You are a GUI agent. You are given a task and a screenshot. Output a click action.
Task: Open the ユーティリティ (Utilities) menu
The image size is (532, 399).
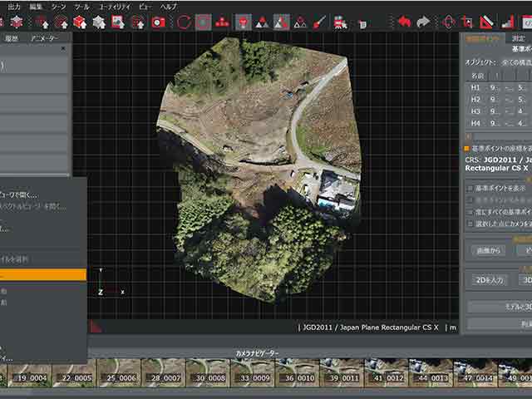tap(115, 7)
